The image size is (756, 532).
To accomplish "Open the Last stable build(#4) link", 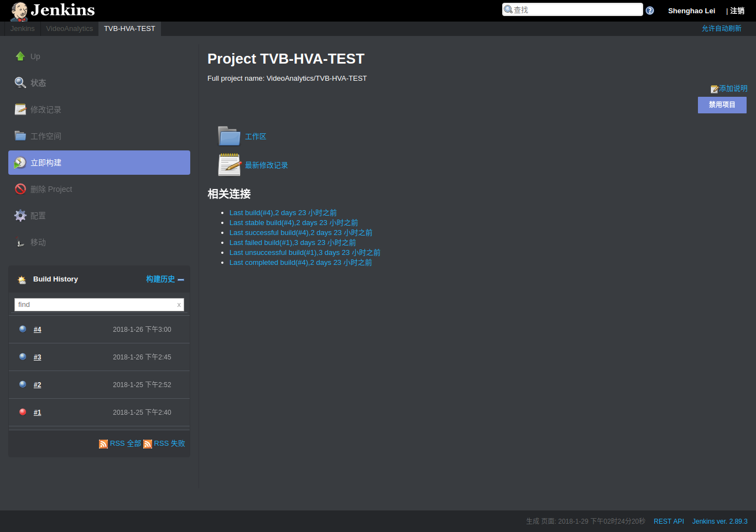I will click(x=294, y=223).
